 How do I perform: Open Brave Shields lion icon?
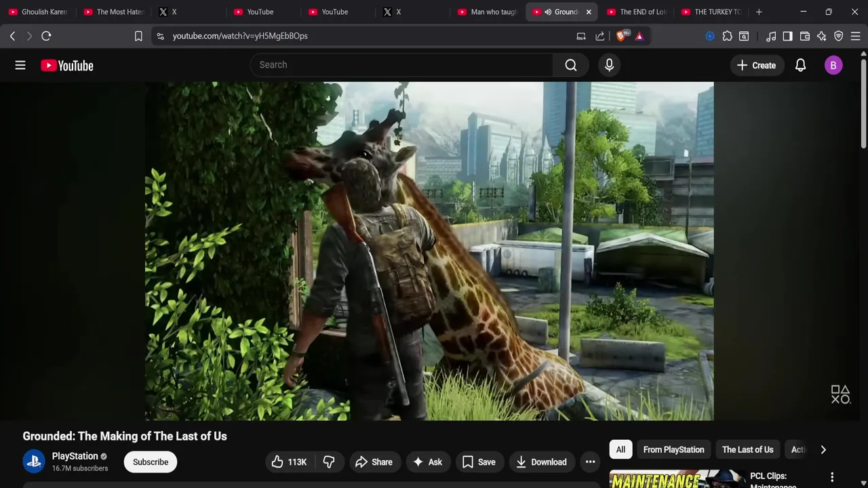tap(622, 36)
